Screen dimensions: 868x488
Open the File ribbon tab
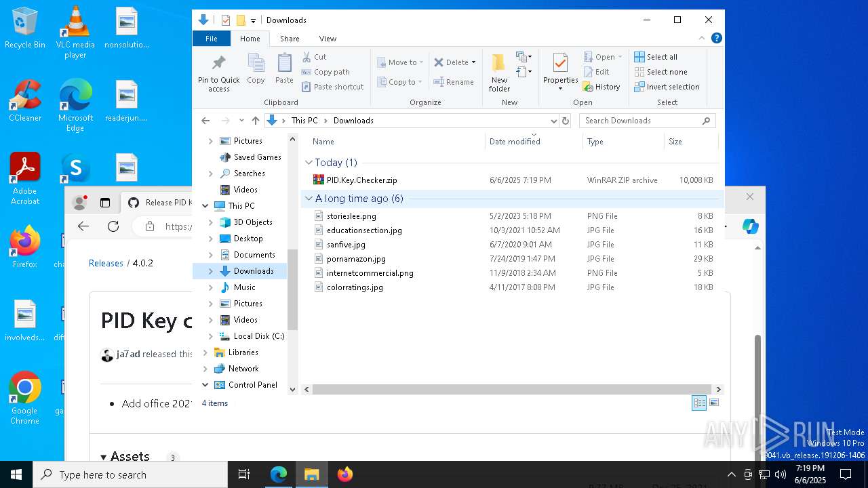pyautogui.click(x=212, y=39)
